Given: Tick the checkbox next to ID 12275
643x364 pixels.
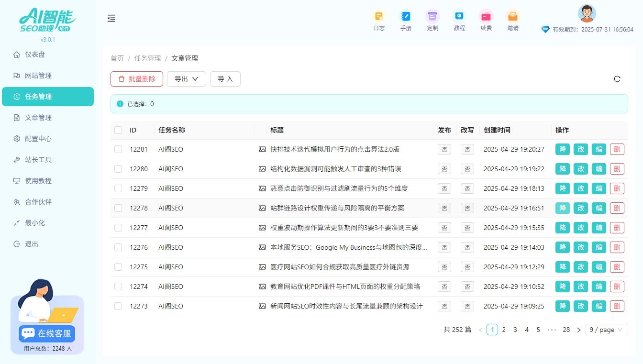Looking at the screenshot, I should (118, 267).
